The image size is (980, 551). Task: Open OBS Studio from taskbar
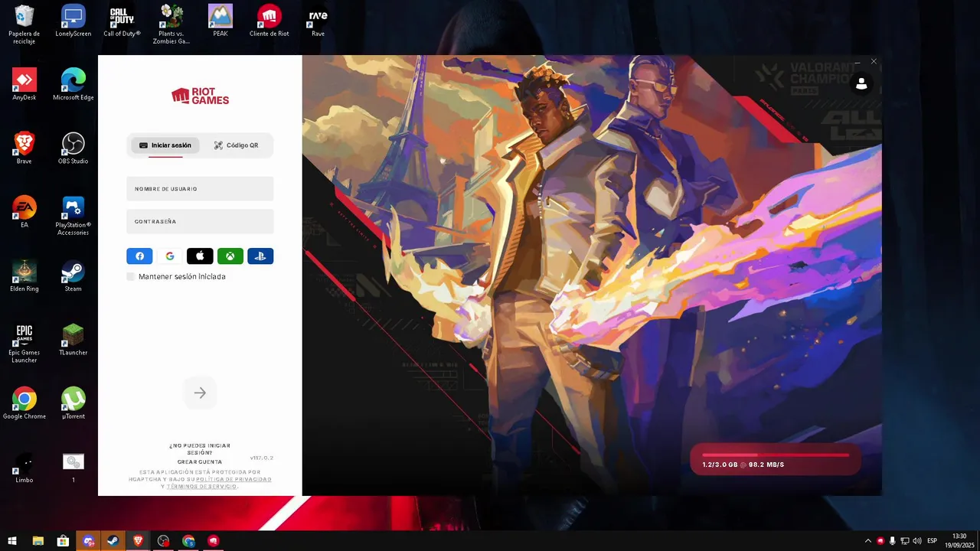pyautogui.click(x=163, y=540)
